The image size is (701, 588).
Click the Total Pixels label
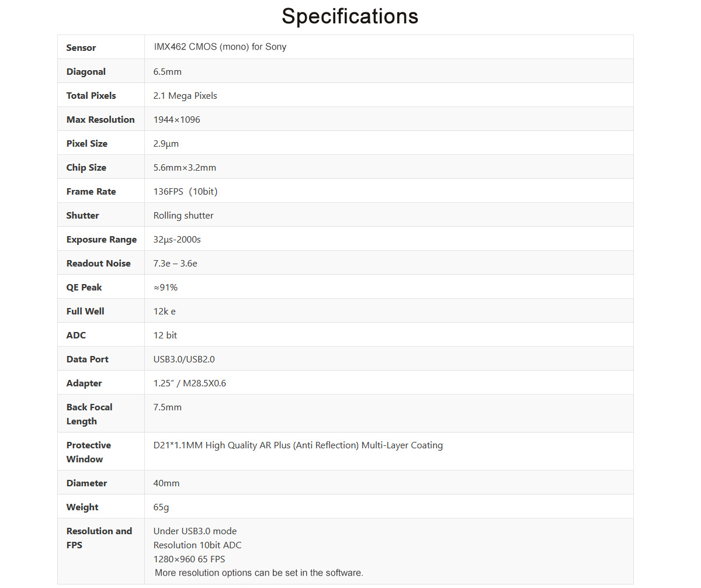pos(91,96)
